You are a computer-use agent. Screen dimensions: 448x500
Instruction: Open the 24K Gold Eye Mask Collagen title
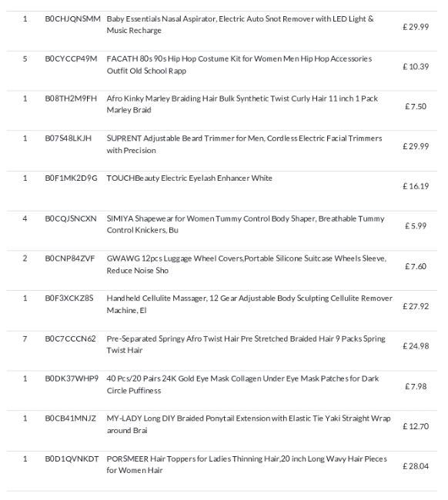242,385
